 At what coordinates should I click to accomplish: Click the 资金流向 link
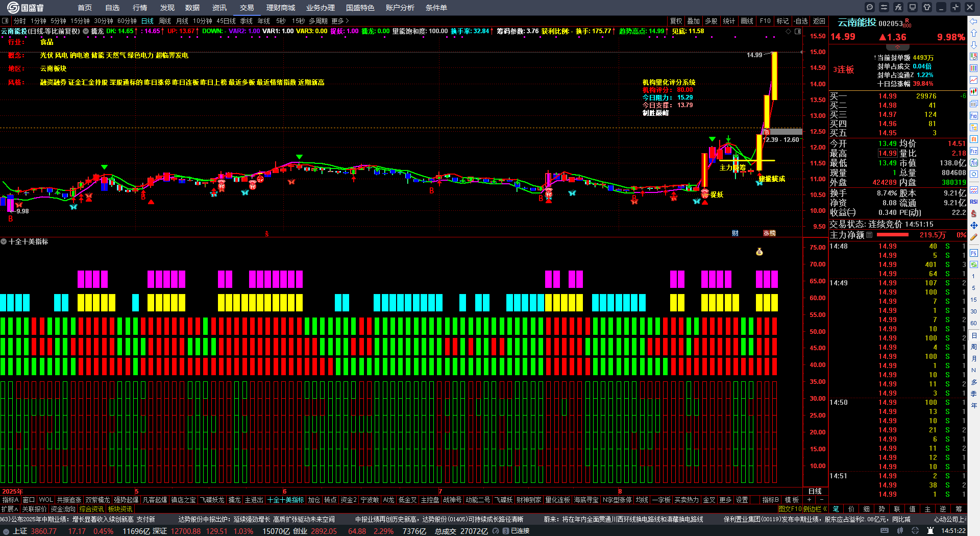pos(63,509)
